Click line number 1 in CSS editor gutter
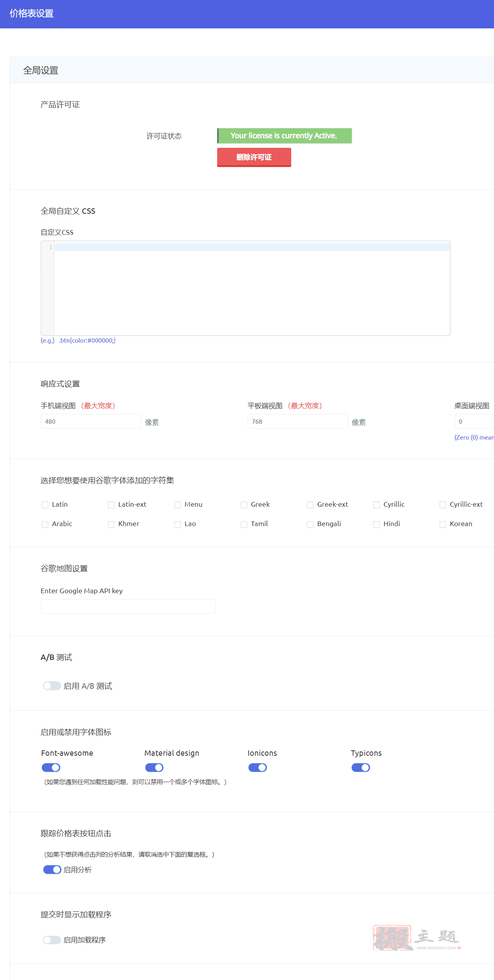The width and height of the screenshot is (494, 980). pyautogui.click(x=50, y=247)
